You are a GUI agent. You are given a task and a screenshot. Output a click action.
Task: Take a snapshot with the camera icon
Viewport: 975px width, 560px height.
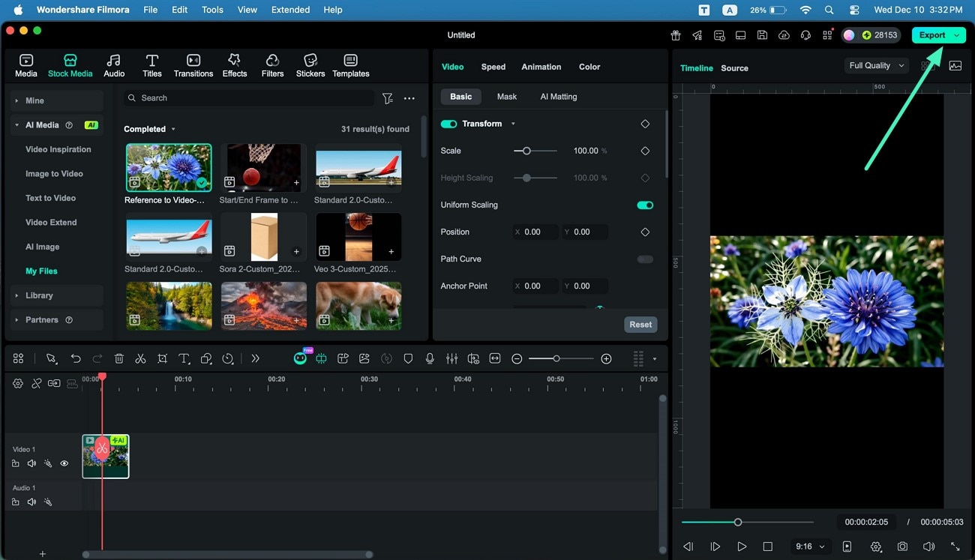pos(902,547)
